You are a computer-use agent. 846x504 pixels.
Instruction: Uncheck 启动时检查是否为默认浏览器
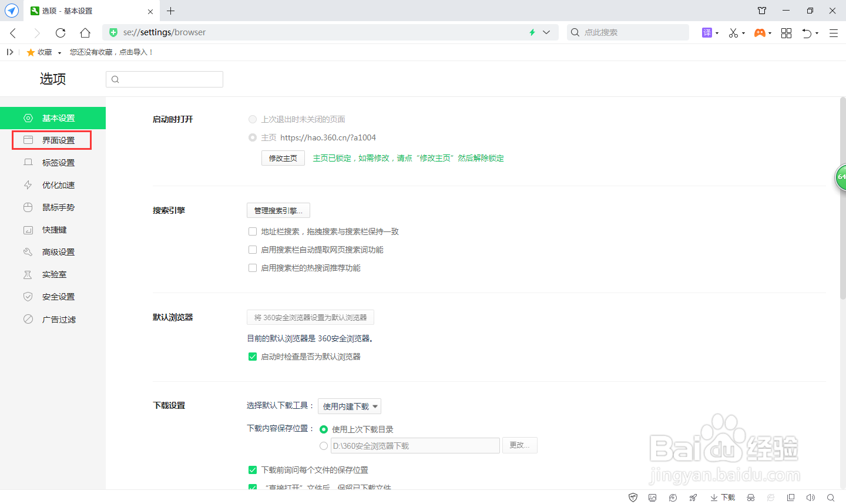point(253,357)
